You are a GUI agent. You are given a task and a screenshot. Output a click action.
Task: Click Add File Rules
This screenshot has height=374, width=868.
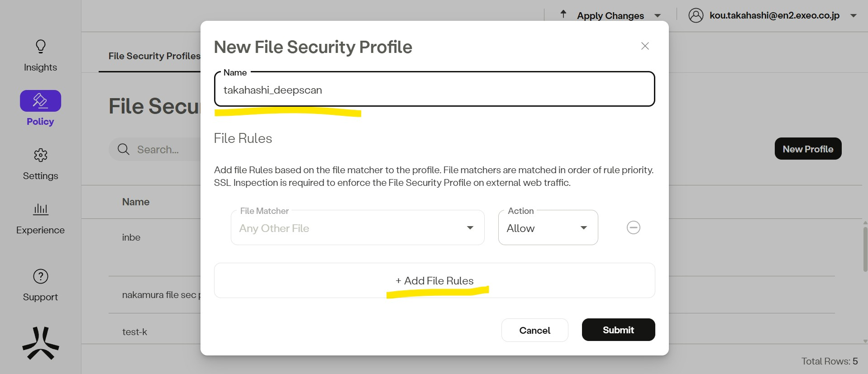[434, 281]
